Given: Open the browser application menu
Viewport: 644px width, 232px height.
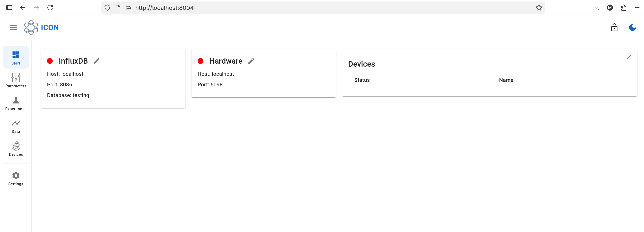Looking at the screenshot, I should 637,8.
